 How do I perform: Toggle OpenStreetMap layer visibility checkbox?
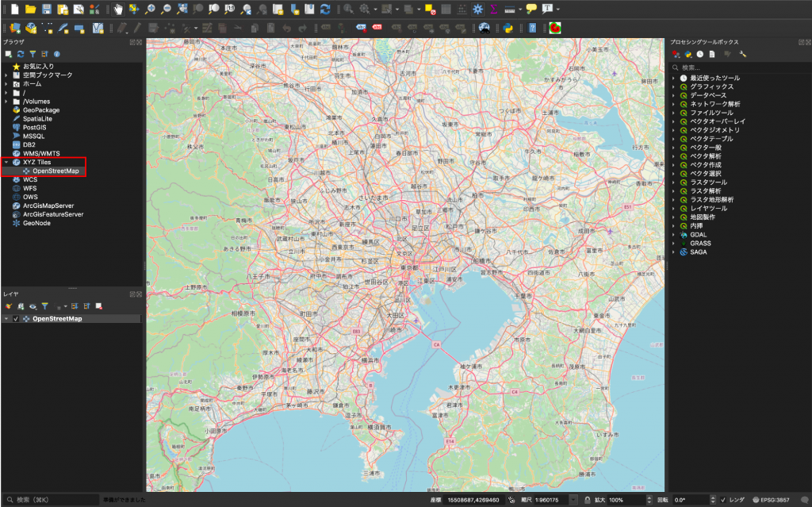point(16,319)
